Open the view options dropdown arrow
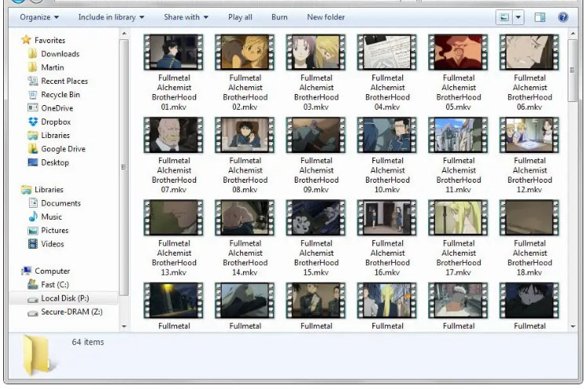 click(x=518, y=17)
